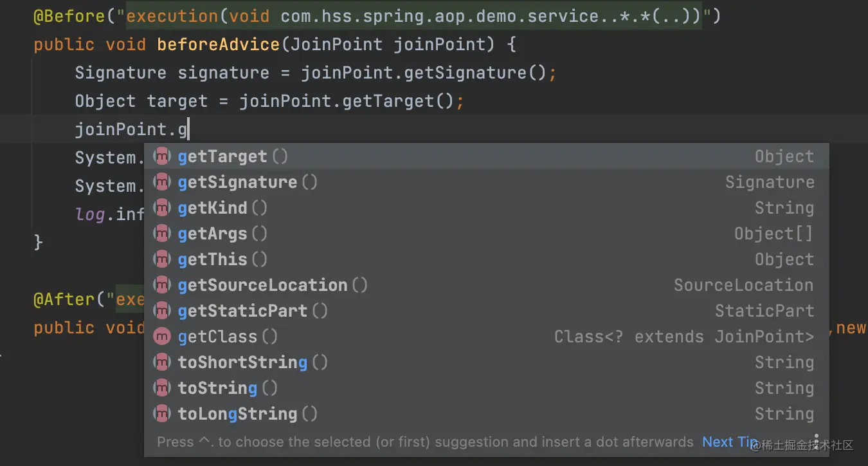The height and width of the screenshot is (466, 868).
Task: Click the method icon beside getKind
Action: pyautogui.click(x=162, y=208)
